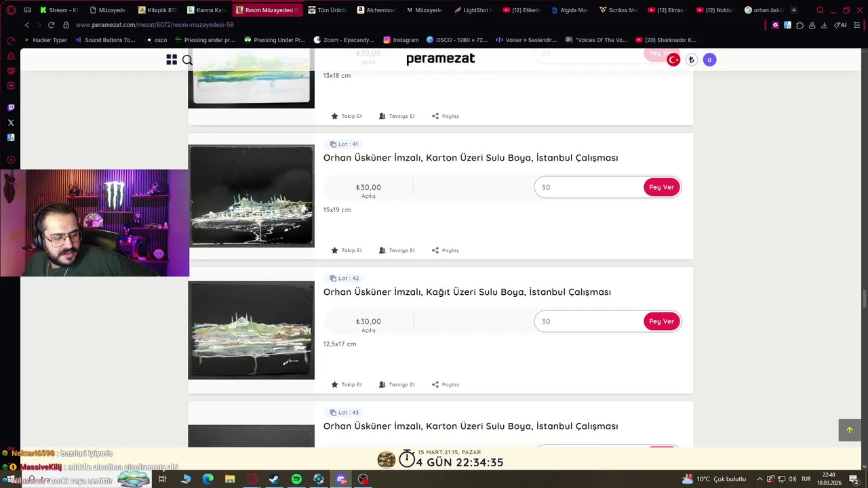Open Sound Buttons bookmark
The image size is (868, 488).
[105, 40]
